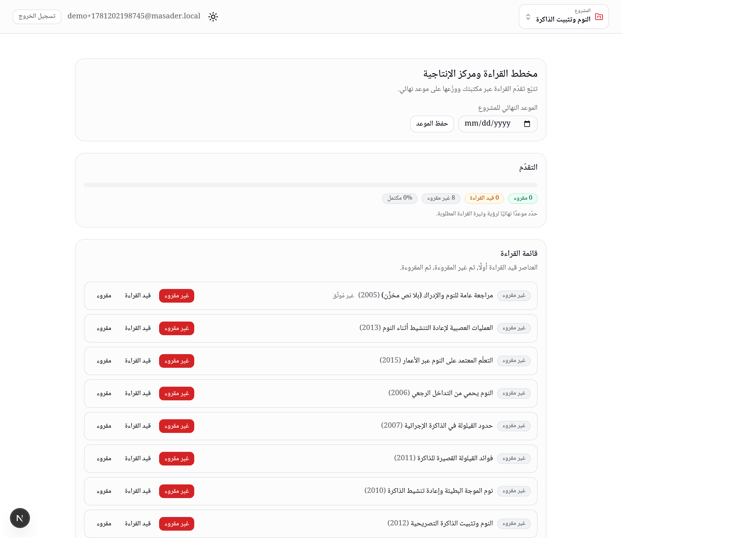Click the 8 غير مقروء status chip
756x538 pixels.
(x=441, y=198)
